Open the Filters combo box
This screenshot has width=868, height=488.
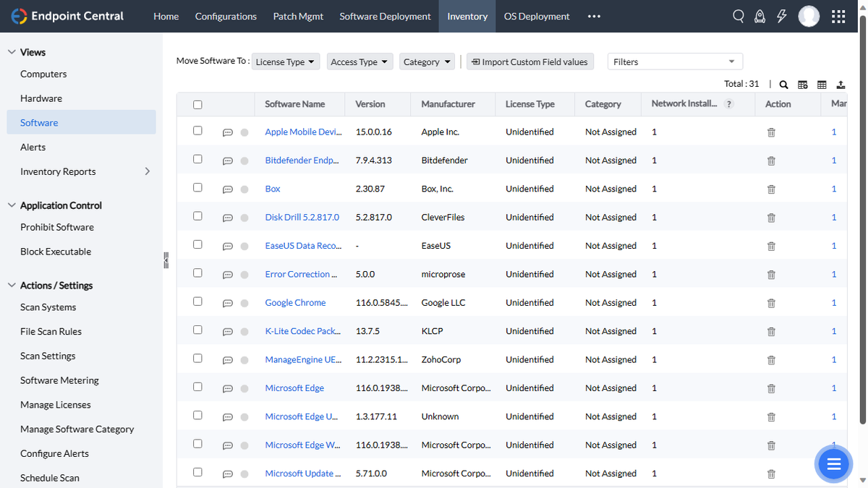[674, 62]
